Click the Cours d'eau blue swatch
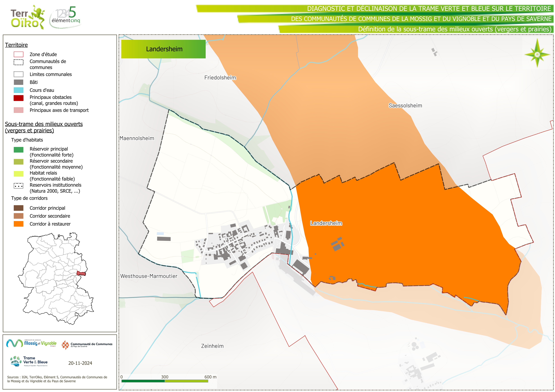 point(19,90)
